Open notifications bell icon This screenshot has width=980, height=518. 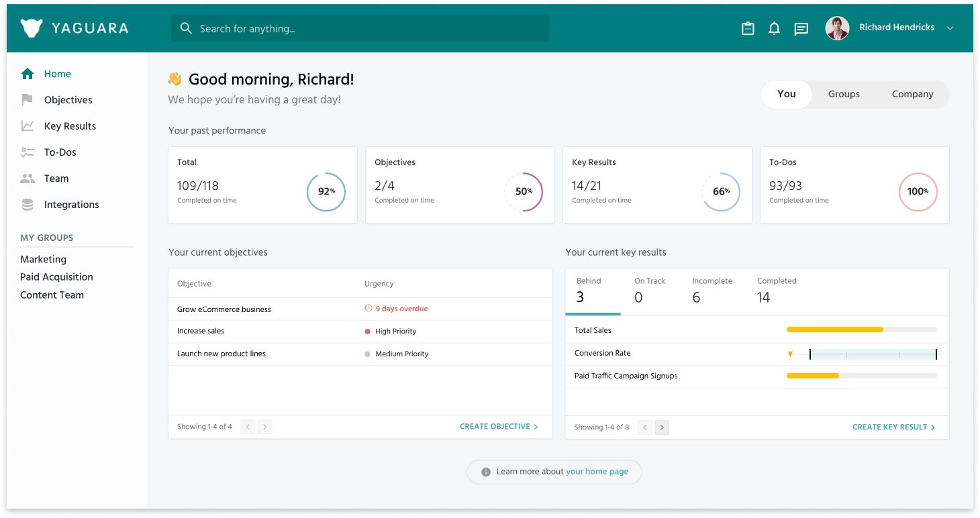774,28
